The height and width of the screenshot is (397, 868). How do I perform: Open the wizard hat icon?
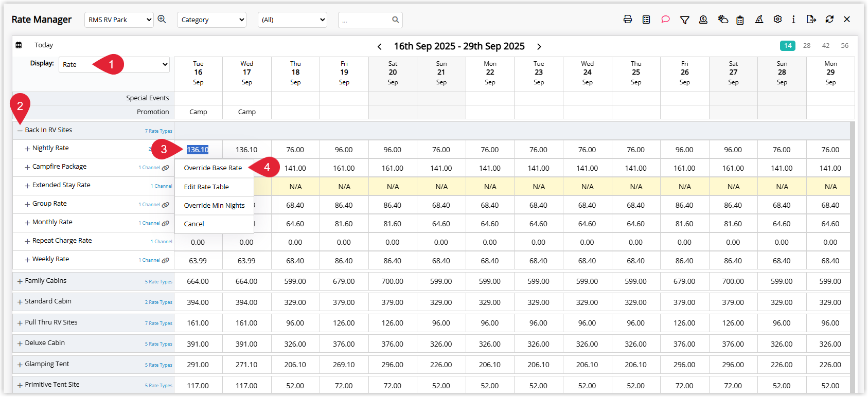[x=759, y=20]
